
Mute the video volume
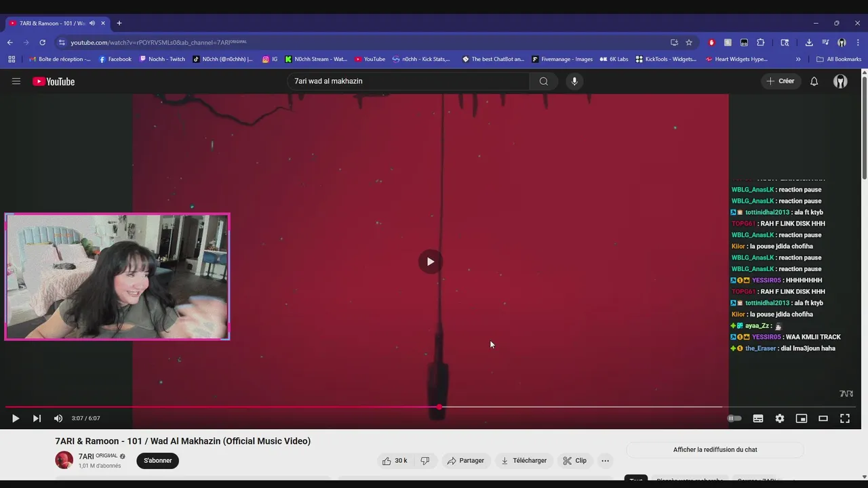[x=58, y=419]
